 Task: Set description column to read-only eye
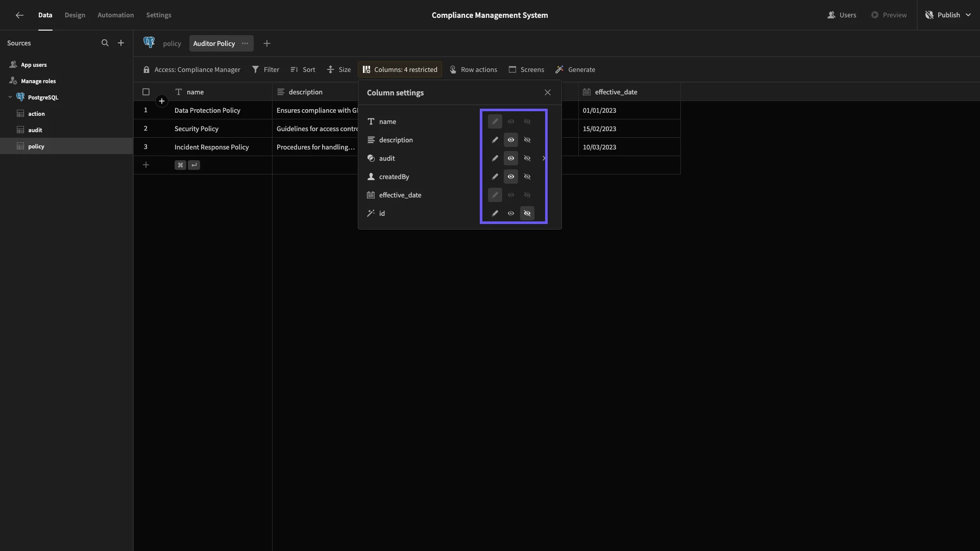(x=511, y=140)
